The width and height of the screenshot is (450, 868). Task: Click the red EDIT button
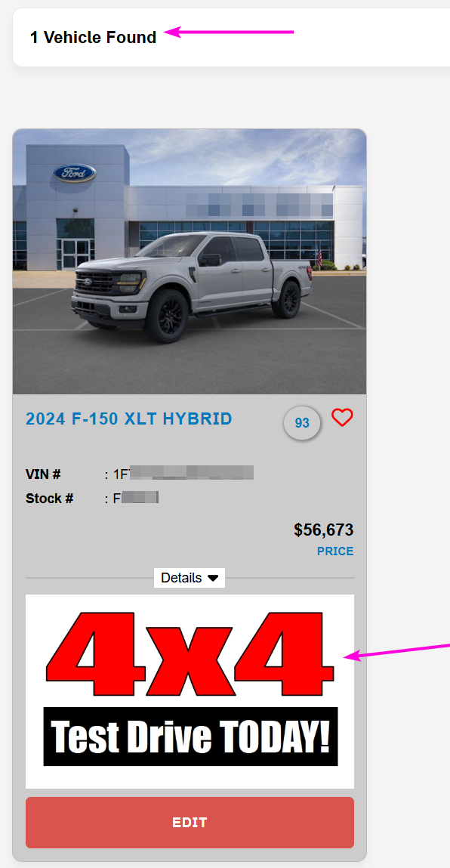tap(190, 823)
